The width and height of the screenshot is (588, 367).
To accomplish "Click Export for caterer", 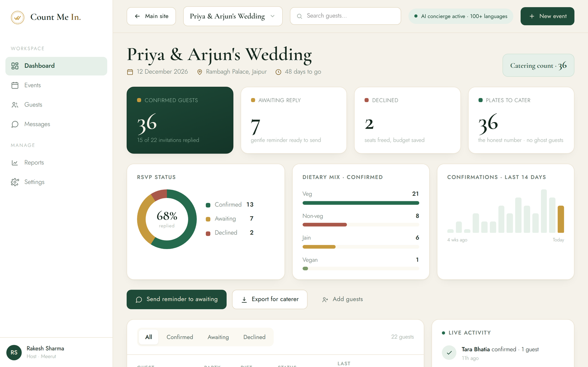I will [x=270, y=299].
